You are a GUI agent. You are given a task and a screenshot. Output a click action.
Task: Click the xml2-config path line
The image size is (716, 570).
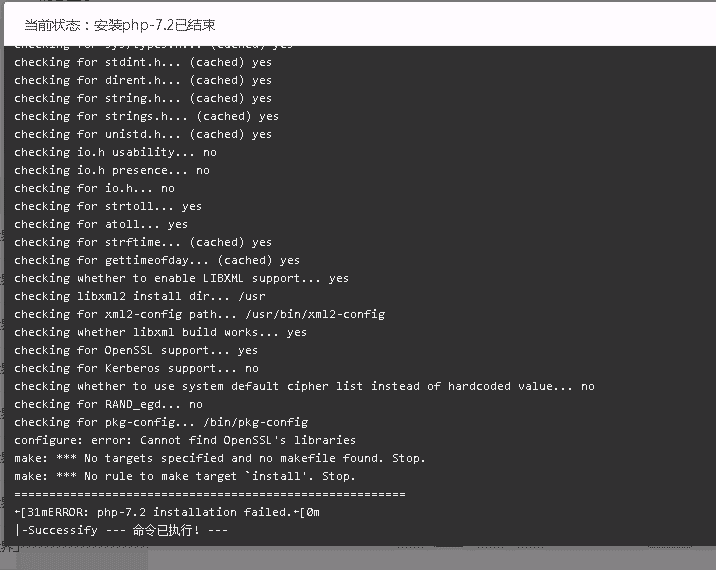200,314
